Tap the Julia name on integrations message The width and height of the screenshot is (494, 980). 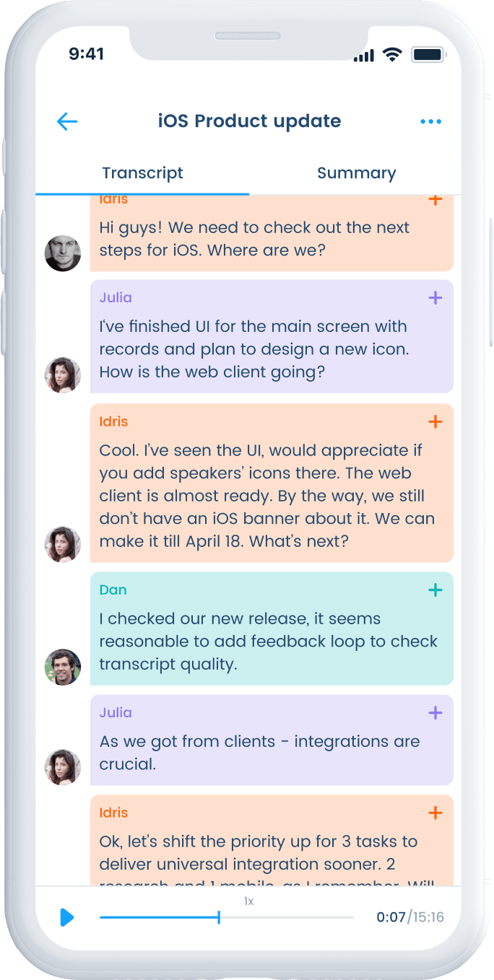pyautogui.click(x=116, y=713)
